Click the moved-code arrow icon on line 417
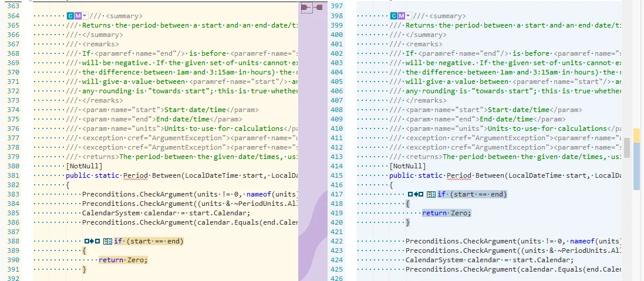644x281 pixels. (416, 194)
